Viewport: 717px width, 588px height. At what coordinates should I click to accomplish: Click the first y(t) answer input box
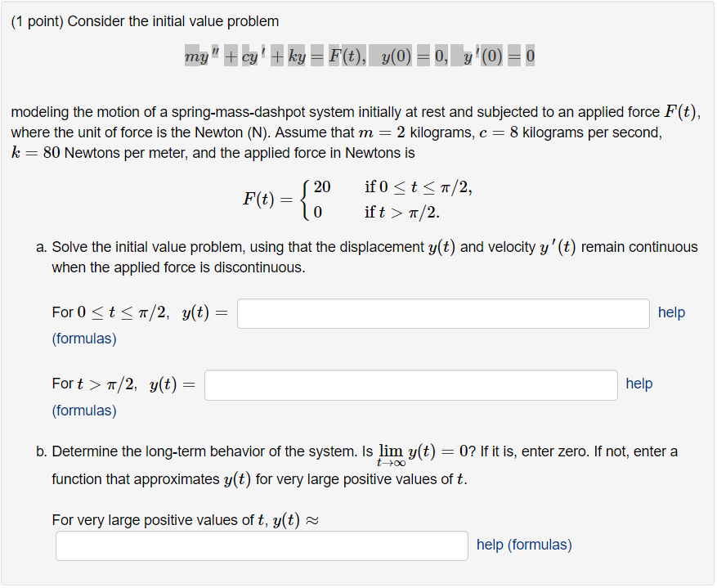click(441, 313)
